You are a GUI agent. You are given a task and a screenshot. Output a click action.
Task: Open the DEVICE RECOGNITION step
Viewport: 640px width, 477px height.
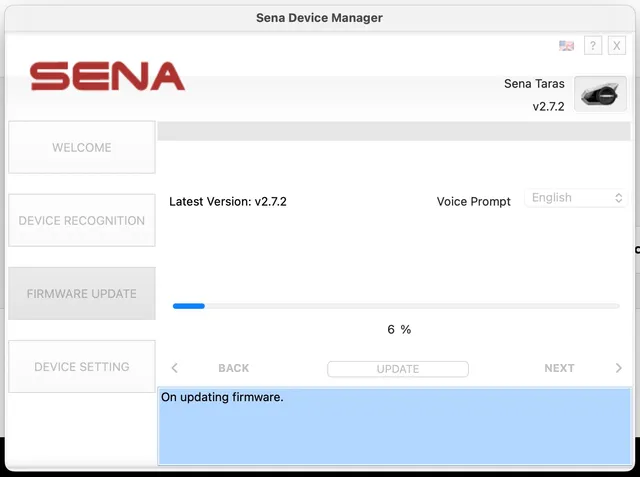coord(82,220)
